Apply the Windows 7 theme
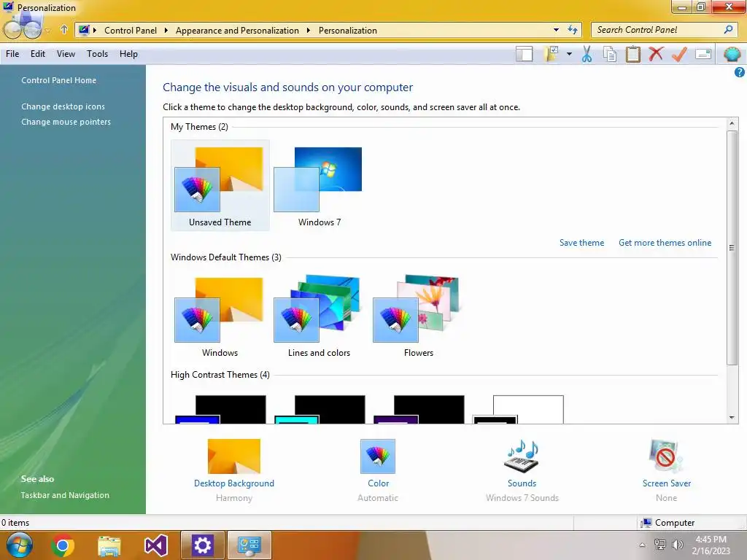Viewport: 747px width, 560px height. [x=320, y=185]
